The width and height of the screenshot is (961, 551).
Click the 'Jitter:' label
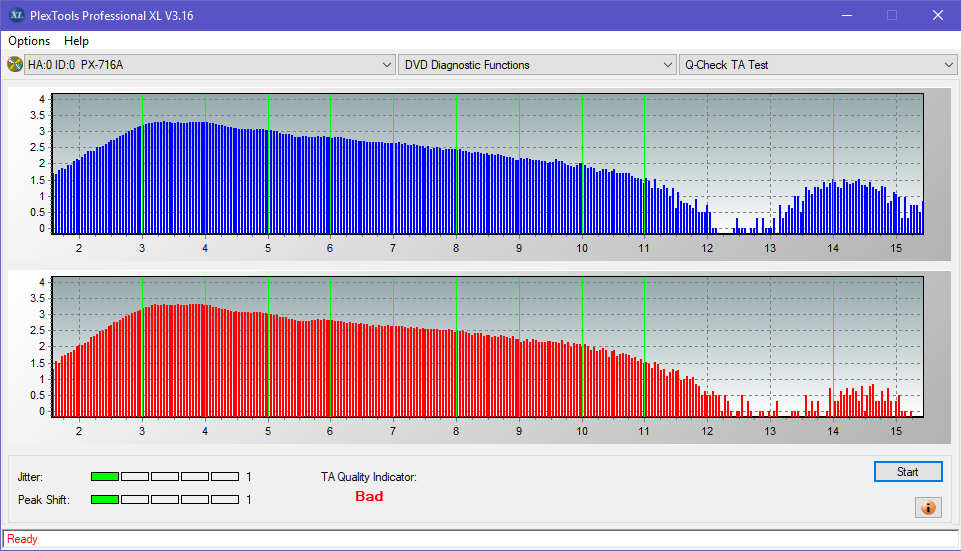30,477
